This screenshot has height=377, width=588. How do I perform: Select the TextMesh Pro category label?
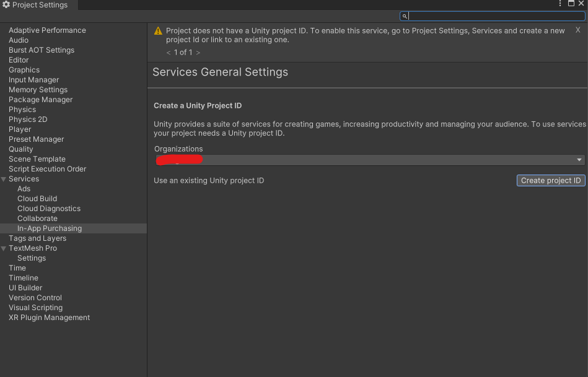(33, 248)
